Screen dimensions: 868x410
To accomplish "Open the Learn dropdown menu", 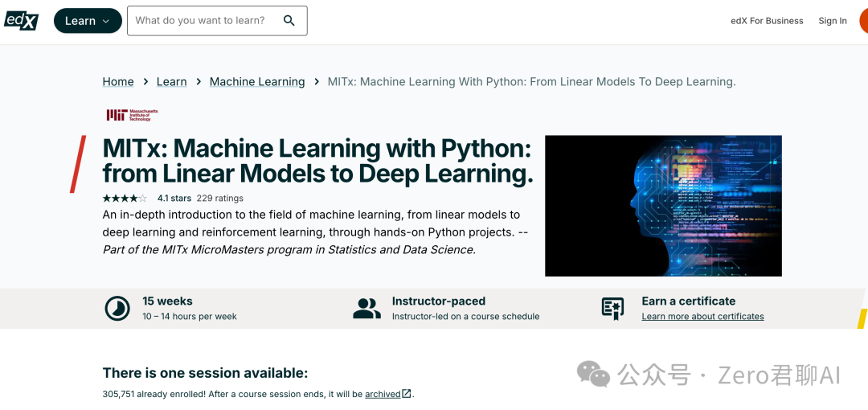I will point(88,21).
